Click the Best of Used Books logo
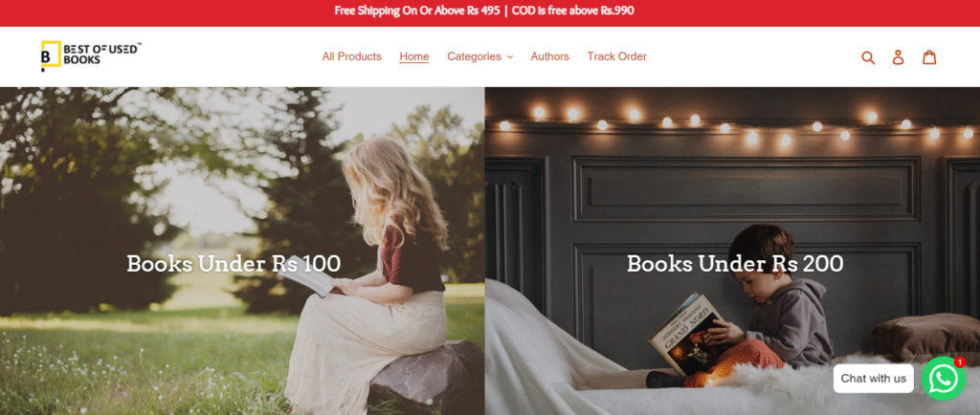The image size is (980, 415). click(91, 56)
